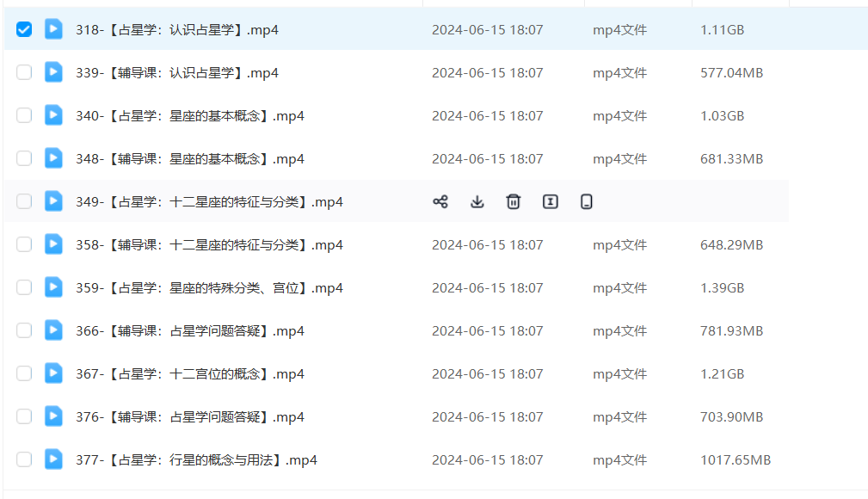Screen dimensions: 868x499
Task: Uncheck the checkbox for file 318
Action: (x=24, y=29)
